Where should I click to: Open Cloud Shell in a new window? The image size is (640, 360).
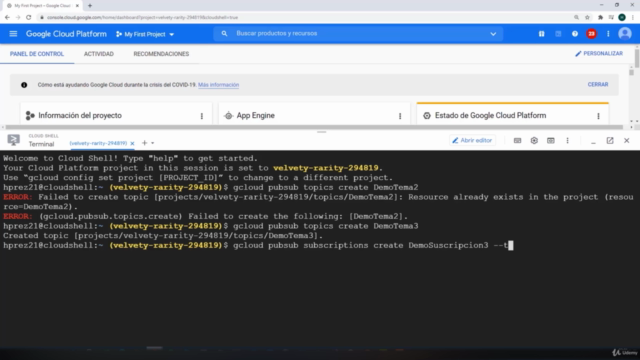coord(610,140)
